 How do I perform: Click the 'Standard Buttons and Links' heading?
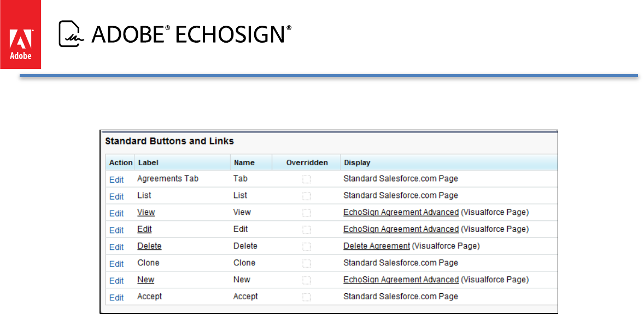click(169, 141)
